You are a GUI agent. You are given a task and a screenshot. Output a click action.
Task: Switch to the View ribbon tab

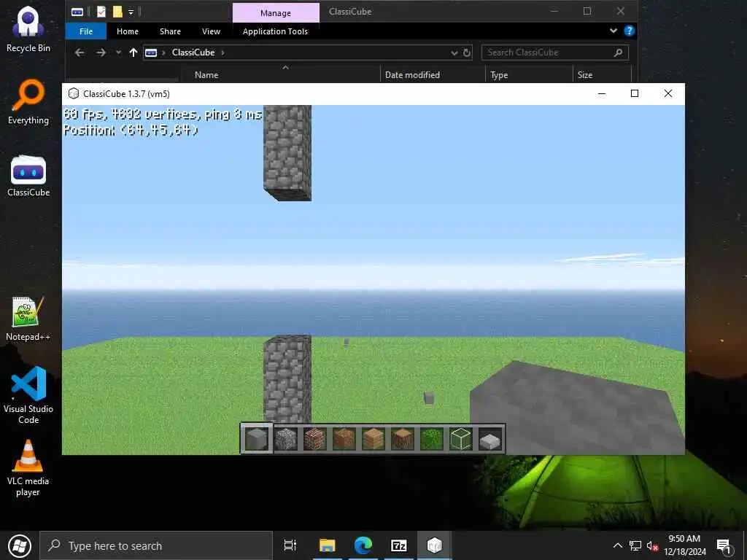[211, 31]
